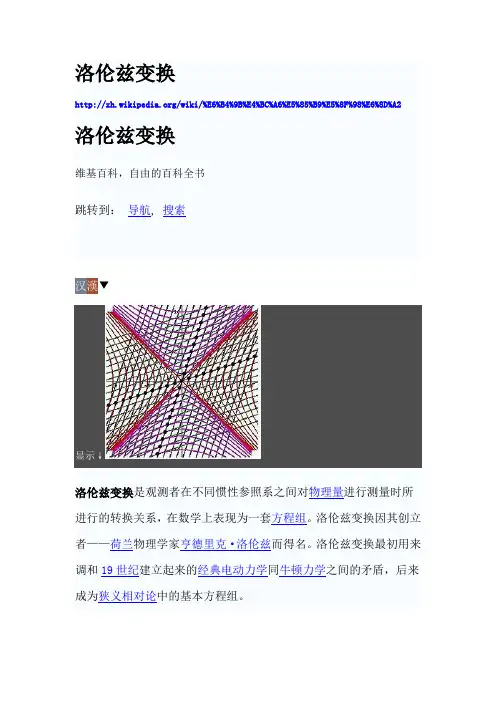Open the zh.wikipedia.org URL link
The width and height of the screenshot is (496, 702).
tap(238, 105)
